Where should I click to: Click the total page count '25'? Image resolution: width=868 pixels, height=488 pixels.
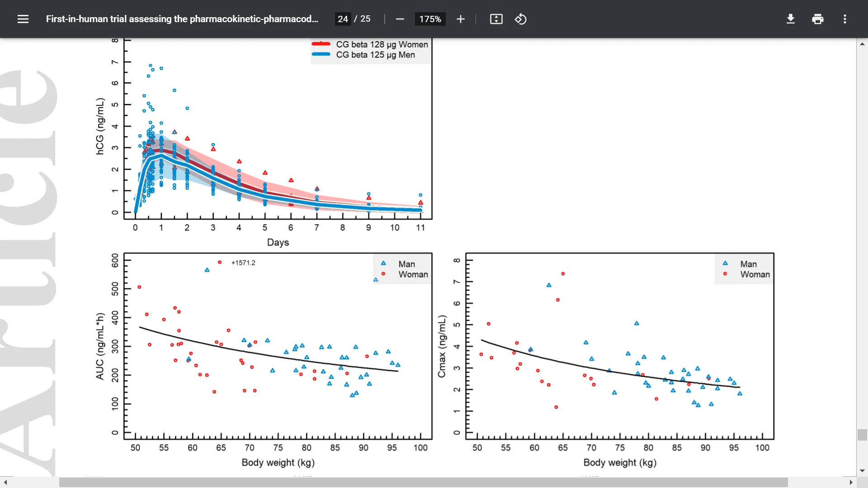[365, 19]
